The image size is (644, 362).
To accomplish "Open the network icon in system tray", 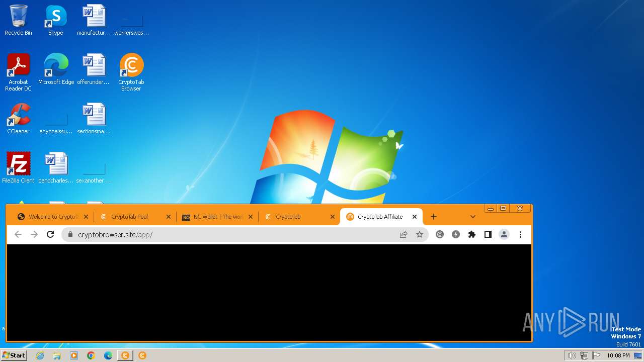I will coord(584,355).
